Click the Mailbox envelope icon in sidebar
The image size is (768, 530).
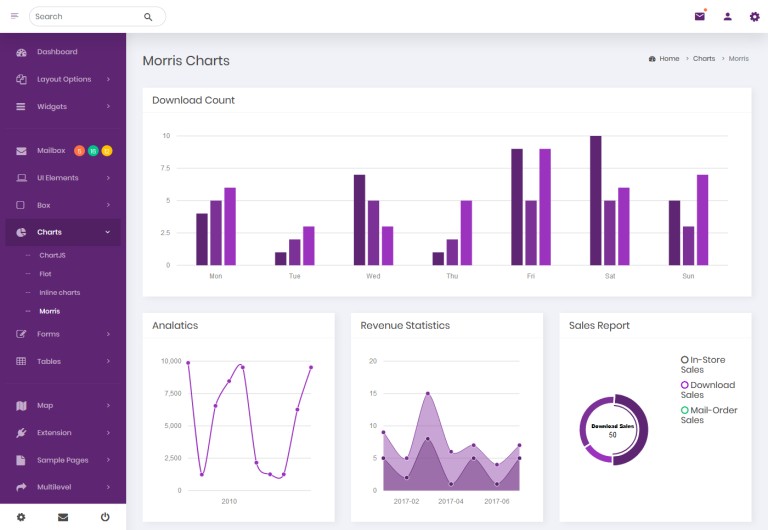point(21,151)
